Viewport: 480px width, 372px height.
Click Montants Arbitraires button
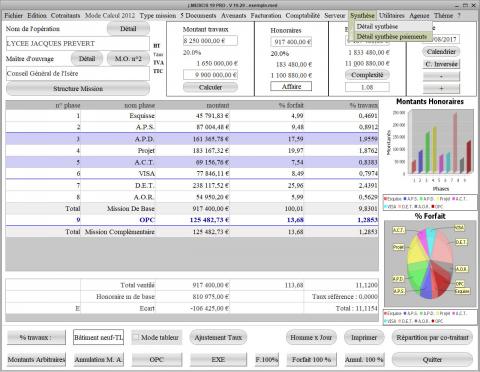tap(36, 360)
